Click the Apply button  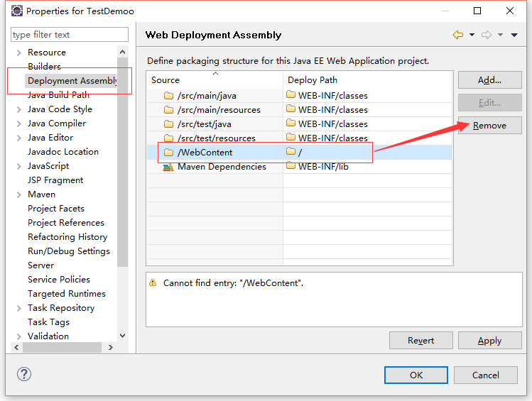(489, 341)
